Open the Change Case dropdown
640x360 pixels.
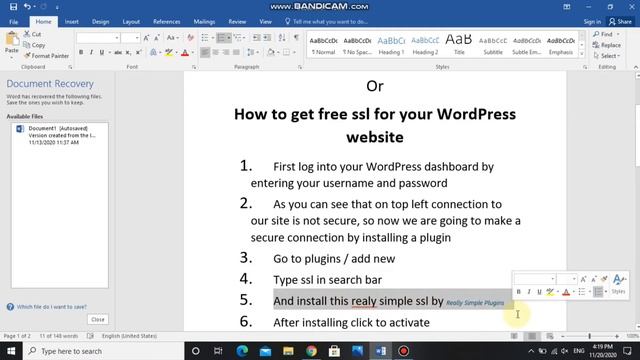pos(173,38)
